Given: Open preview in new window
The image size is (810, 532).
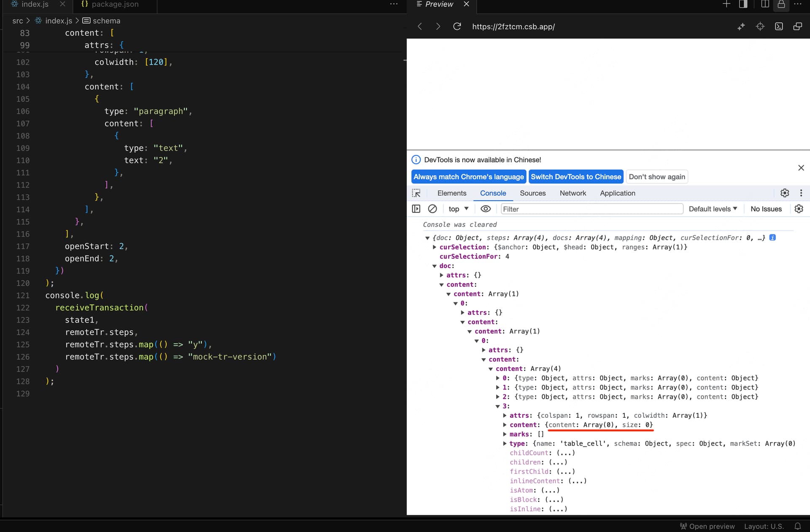Looking at the screenshot, I should click(797, 27).
